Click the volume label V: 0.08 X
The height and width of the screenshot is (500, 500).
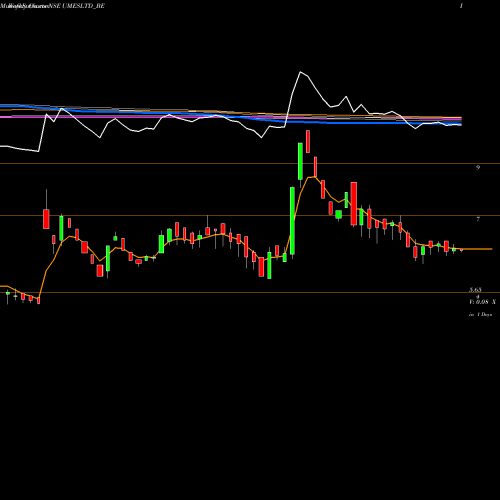pyautogui.click(x=482, y=302)
